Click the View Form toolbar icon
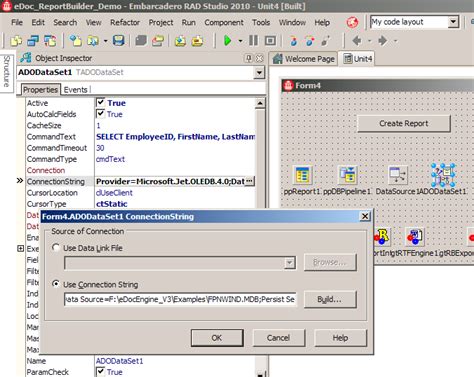This screenshot has height=377, width=474. click(x=33, y=41)
